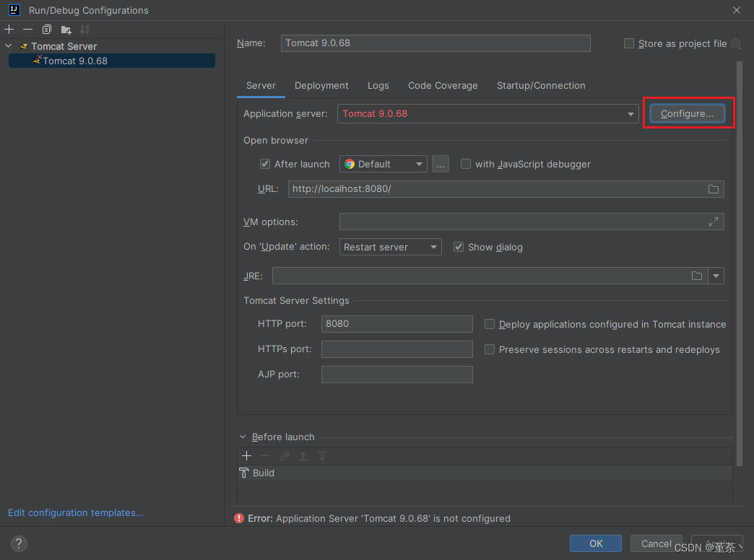
Task: Uncheck After launch
Action: click(x=264, y=164)
